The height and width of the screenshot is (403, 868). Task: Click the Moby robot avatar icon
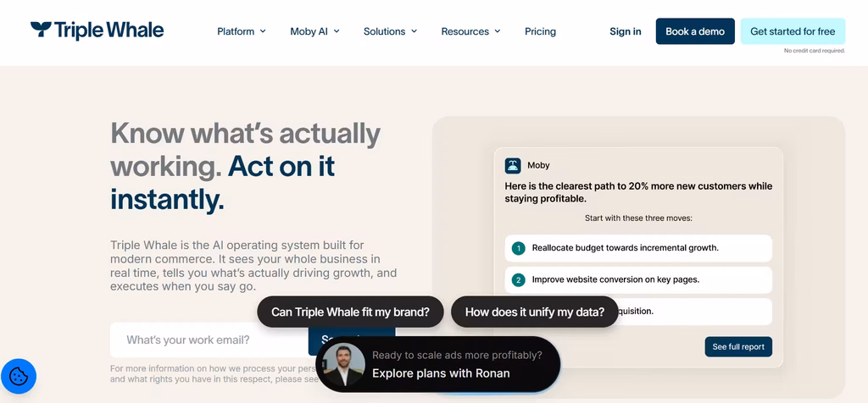(x=513, y=165)
